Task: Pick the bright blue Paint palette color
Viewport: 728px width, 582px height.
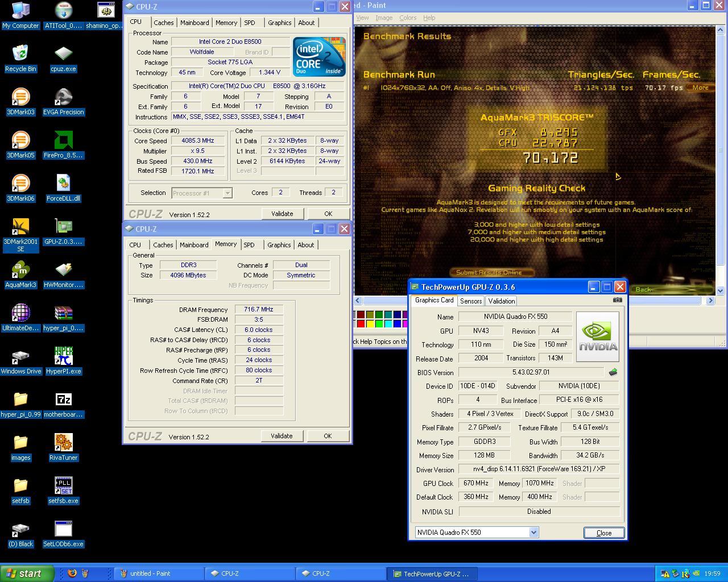Action: point(397,324)
